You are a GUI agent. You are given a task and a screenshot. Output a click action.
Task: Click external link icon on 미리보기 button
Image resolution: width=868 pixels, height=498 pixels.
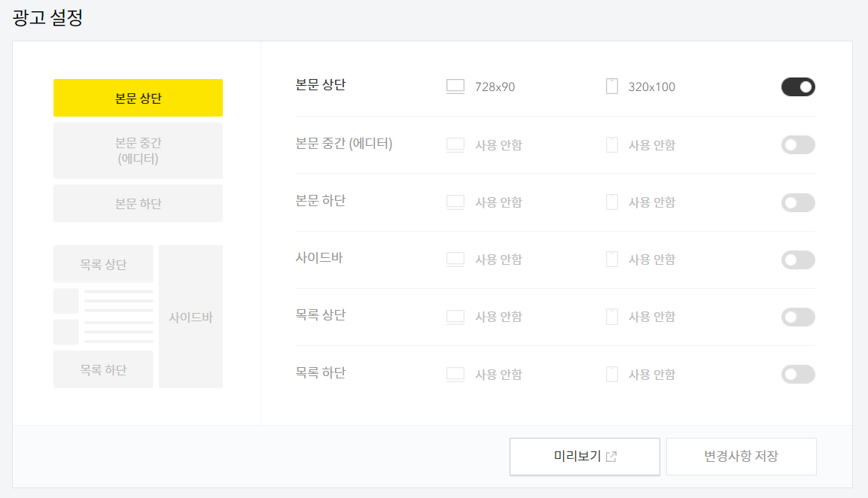coord(611,457)
